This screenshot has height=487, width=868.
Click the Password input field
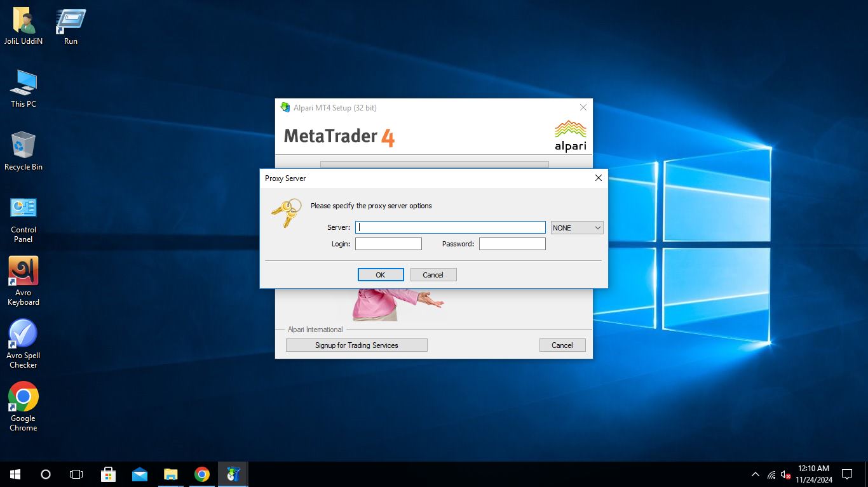click(x=512, y=244)
